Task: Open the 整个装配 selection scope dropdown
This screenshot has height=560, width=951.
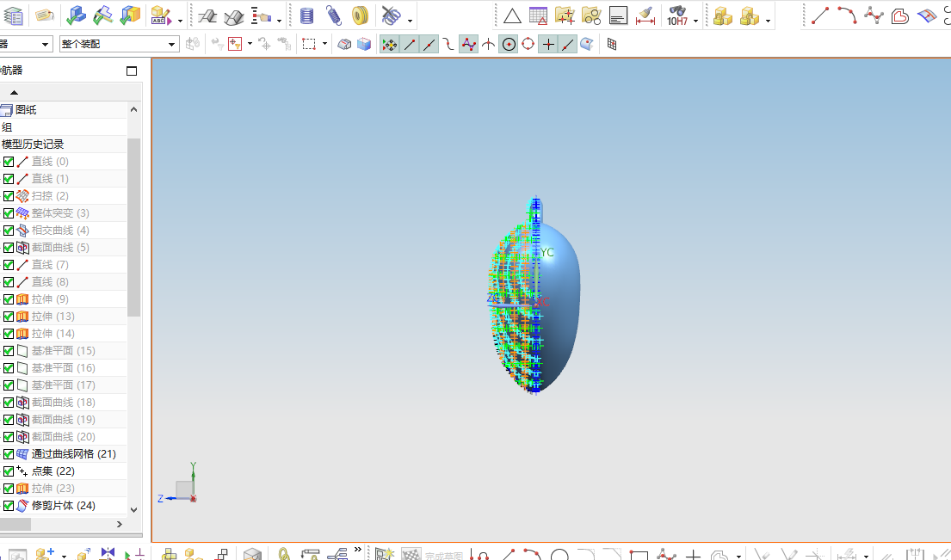Action: pos(119,44)
